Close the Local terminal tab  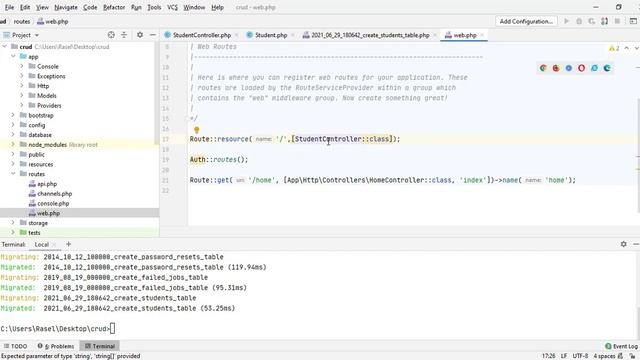(54, 244)
